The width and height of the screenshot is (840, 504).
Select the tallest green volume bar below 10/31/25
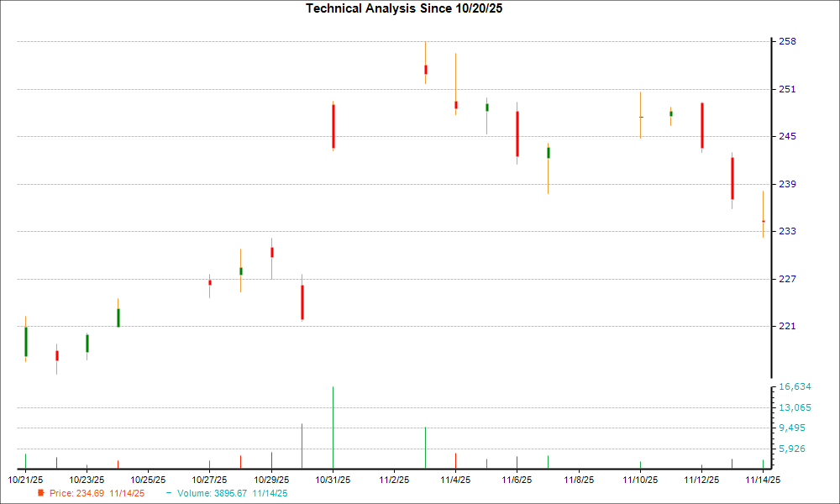(x=333, y=424)
